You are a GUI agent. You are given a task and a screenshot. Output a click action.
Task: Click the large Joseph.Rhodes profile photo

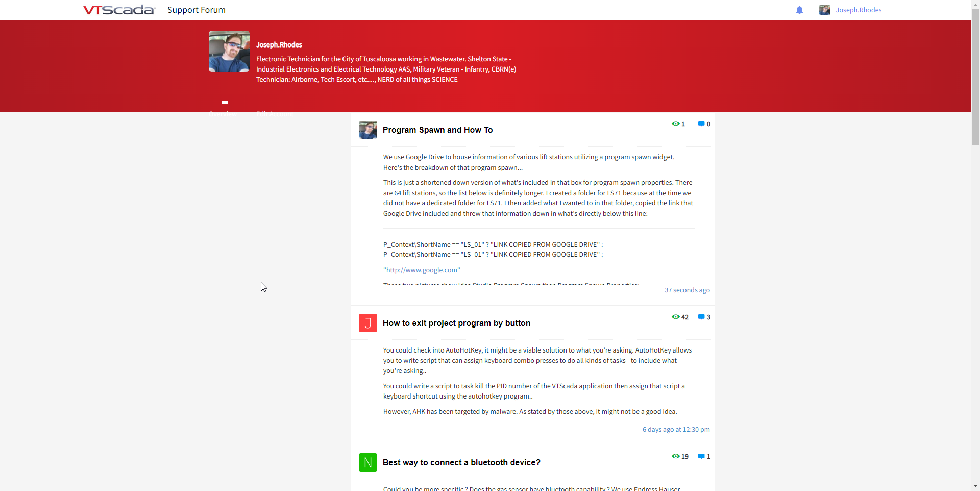[x=229, y=51]
